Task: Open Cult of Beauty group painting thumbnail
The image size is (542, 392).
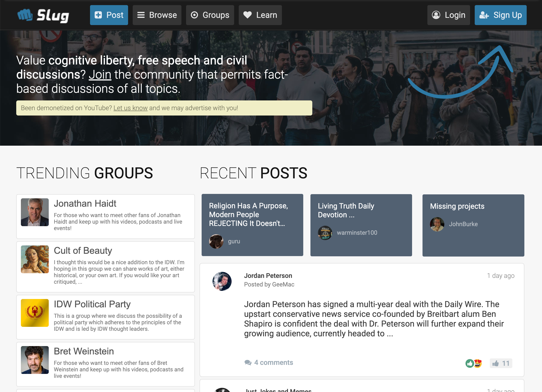Action: click(x=35, y=259)
